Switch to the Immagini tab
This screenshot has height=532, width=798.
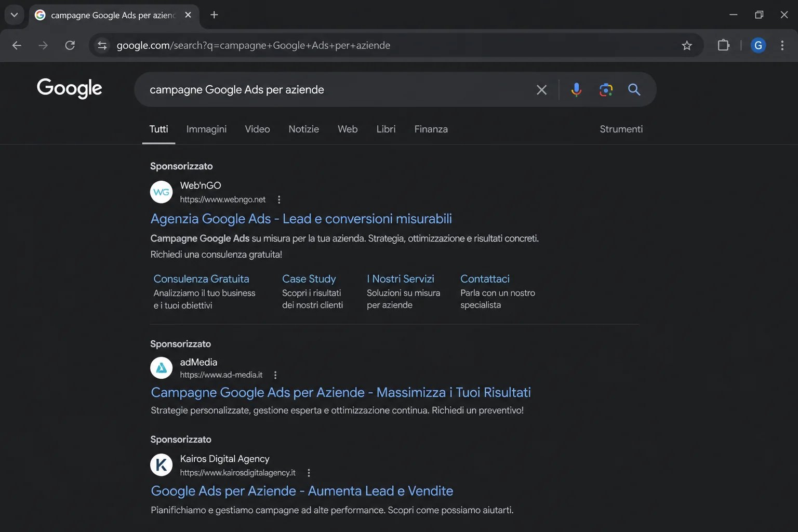[206, 129]
